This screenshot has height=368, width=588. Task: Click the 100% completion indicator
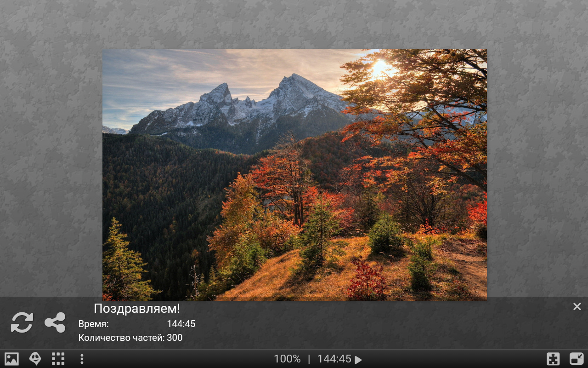coord(287,359)
